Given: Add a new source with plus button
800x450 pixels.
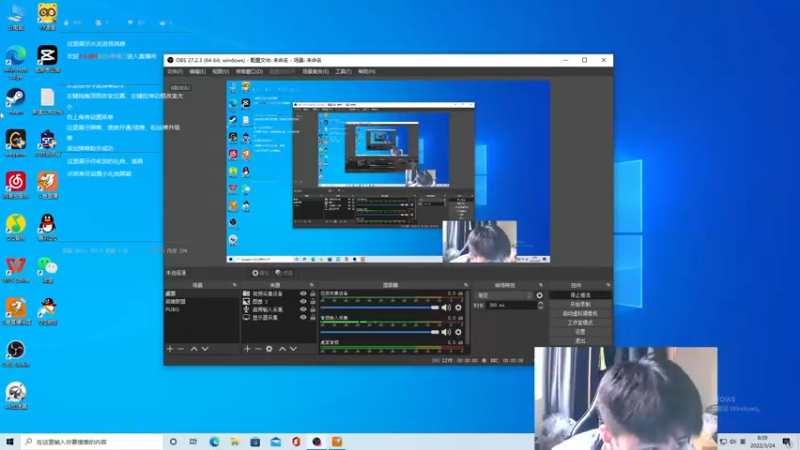Looking at the screenshot, I should (247, 349).
